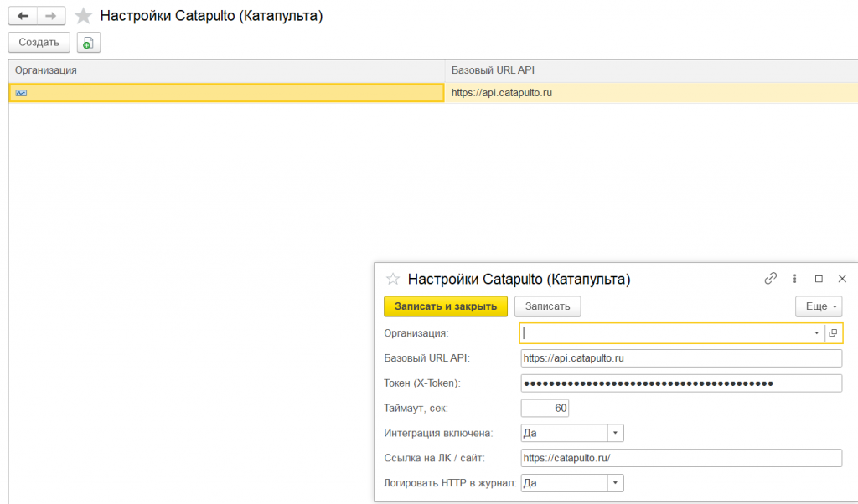The image size is (858, 504).
Task: Go forward with the right arrow
Action: tap(51, 16)
